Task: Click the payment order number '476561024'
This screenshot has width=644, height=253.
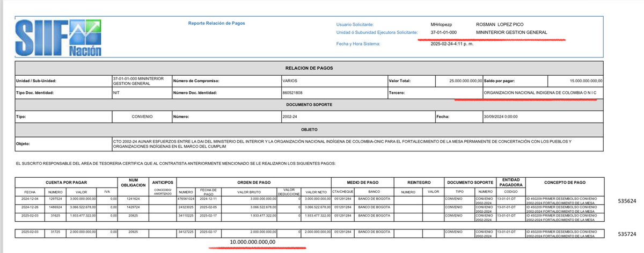Action: (185, 199)
